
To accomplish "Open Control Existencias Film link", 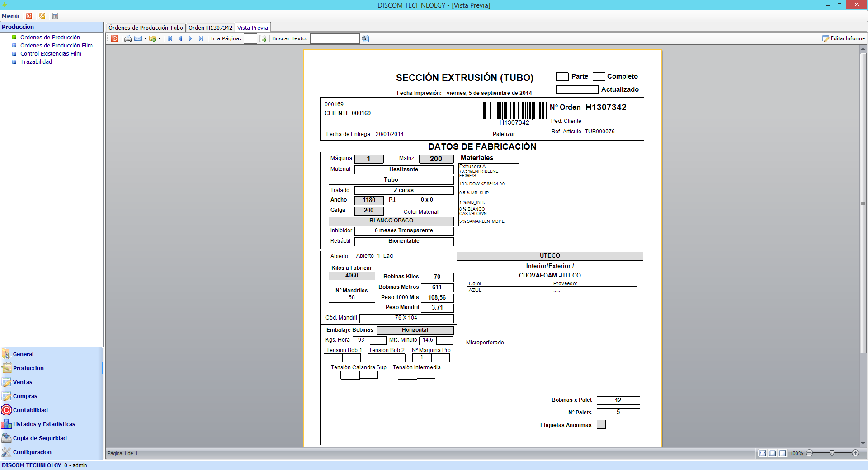I will coord(51,54).
